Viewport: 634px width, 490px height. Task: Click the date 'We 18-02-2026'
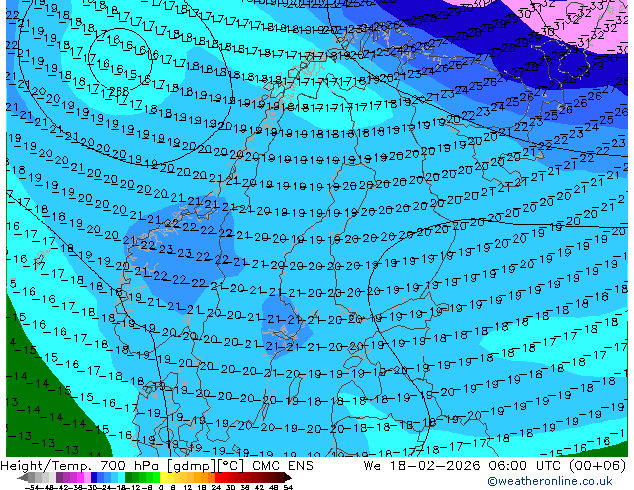pyautogui.click(x=422, y=466)
